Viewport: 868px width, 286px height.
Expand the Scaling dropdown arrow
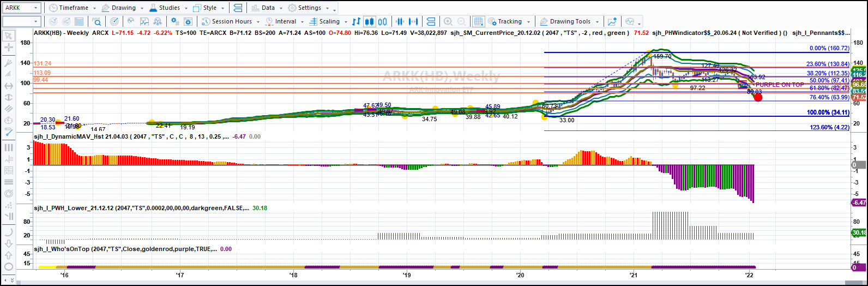(346, 21)
